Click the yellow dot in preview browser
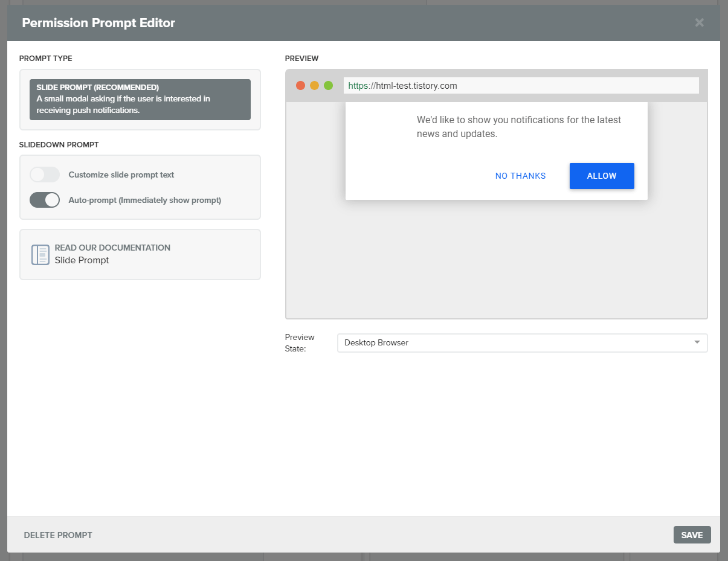The height and width of the screenshot is (561, 728). (x=314, y=86)
